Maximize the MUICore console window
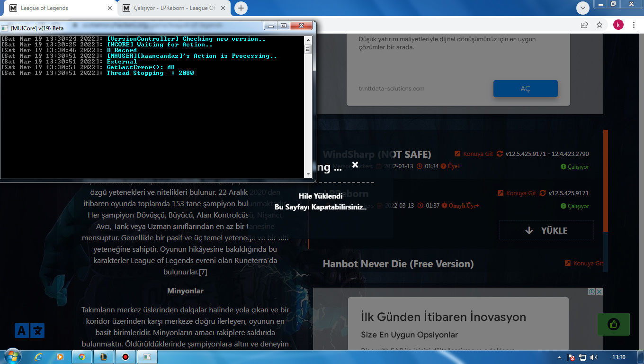This screenshot has height=364, width=644. point(283,26)
